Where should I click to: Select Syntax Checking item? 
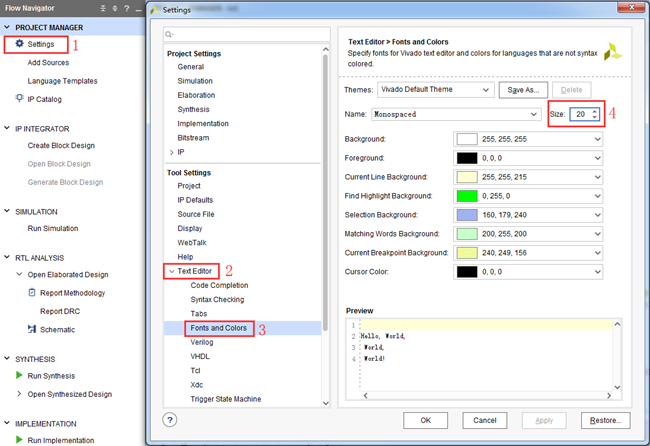(217, 299)
